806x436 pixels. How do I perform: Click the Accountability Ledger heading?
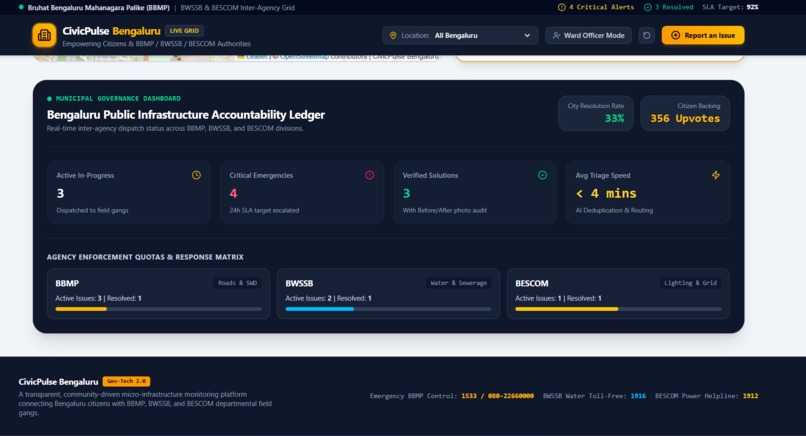click(x=186, y=115)
